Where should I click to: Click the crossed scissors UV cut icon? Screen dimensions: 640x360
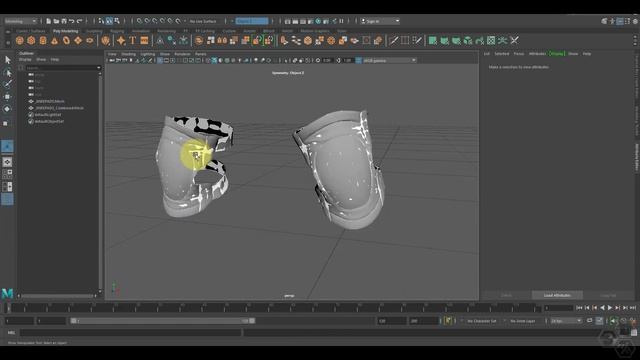pos(515,40)
